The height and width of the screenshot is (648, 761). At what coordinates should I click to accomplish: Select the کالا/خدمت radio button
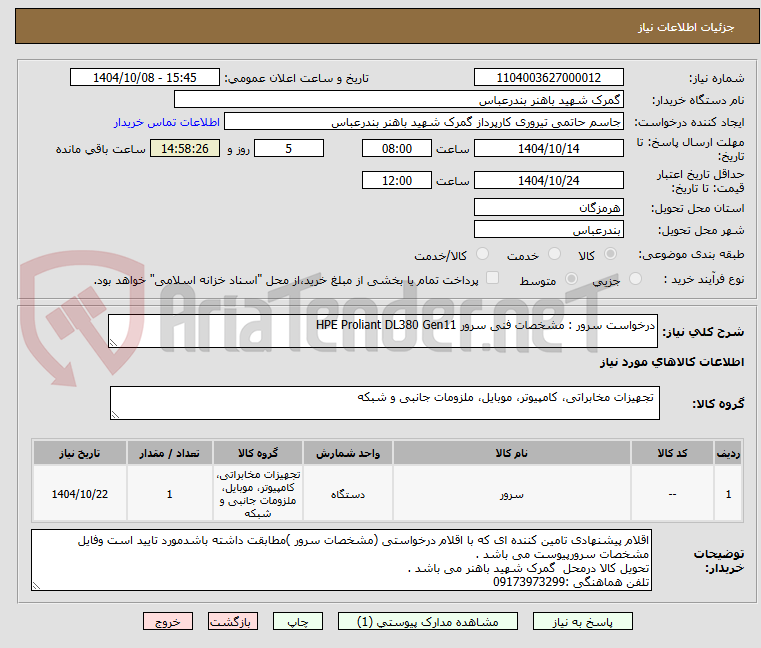coord(482,254)
